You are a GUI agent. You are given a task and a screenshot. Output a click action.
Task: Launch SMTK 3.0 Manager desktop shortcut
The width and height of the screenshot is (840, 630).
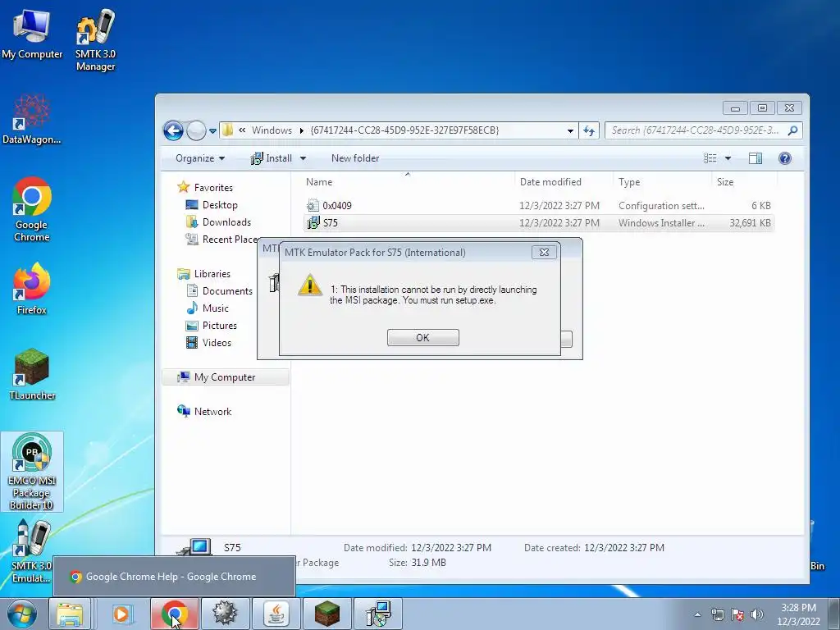click(x=95, y=39)
